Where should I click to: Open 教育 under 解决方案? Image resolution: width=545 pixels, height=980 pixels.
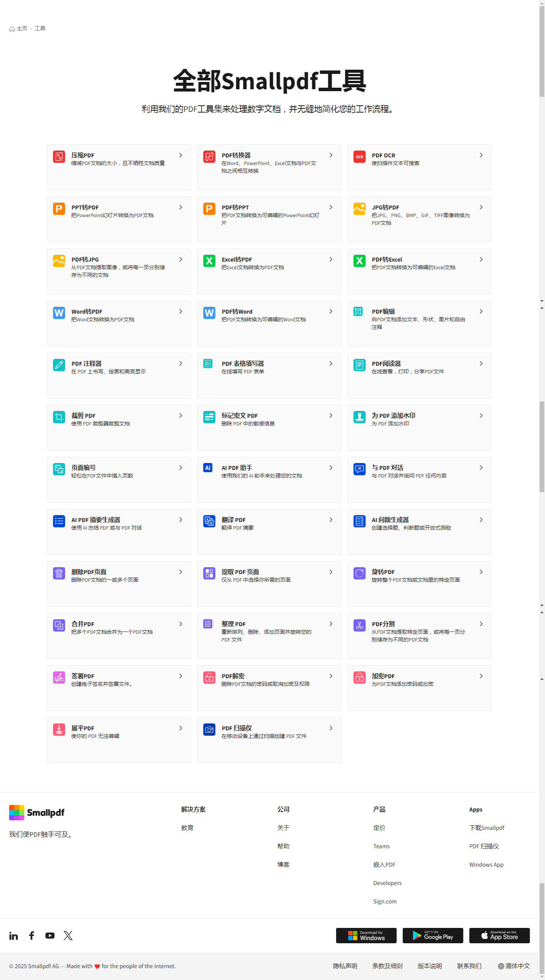click(x=187, y=828)
